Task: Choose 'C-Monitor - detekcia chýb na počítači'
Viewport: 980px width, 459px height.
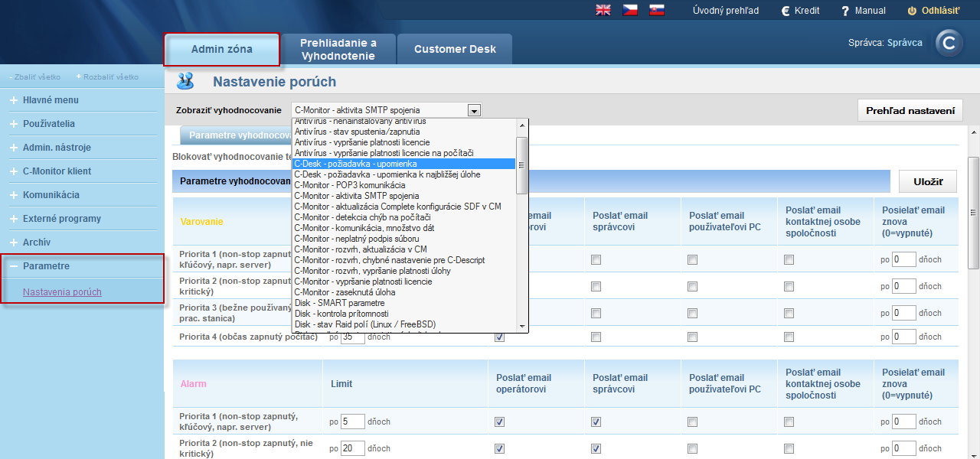Action: point(403,217)
